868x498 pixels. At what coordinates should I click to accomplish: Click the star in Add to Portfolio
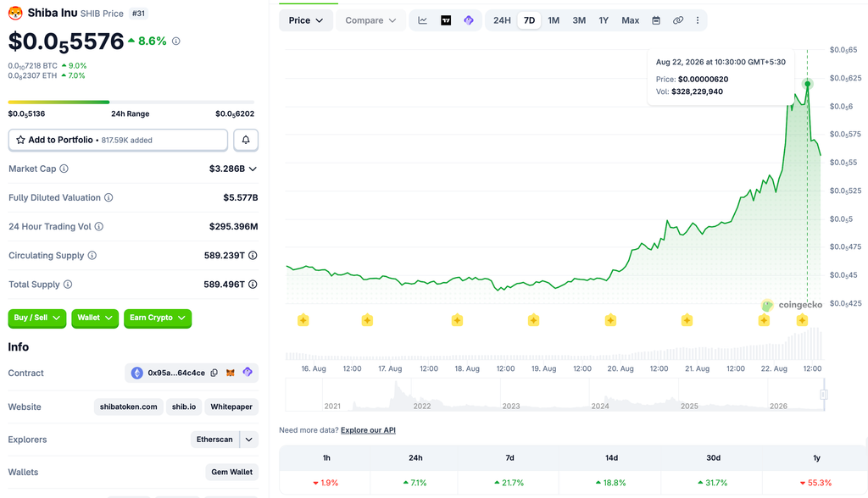[20, 140]
